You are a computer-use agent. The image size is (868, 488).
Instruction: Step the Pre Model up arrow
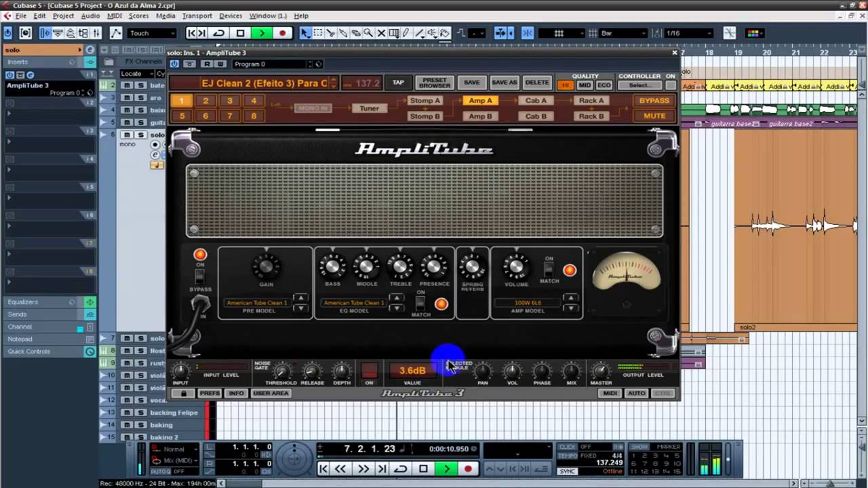coord(300,298)
